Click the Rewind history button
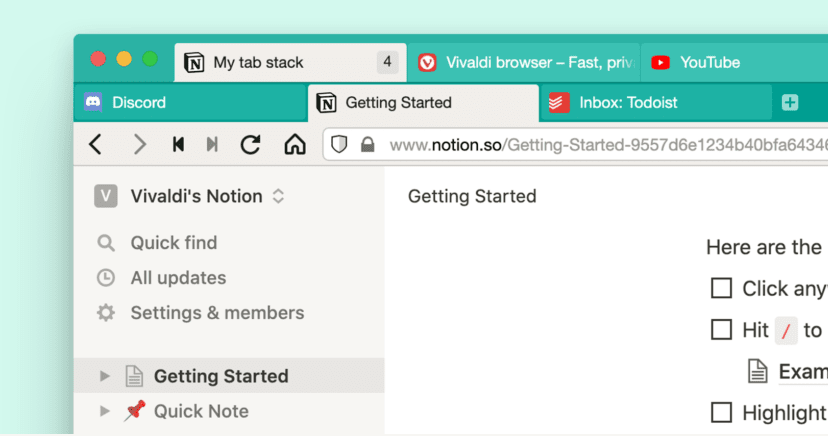 point(178,144)
